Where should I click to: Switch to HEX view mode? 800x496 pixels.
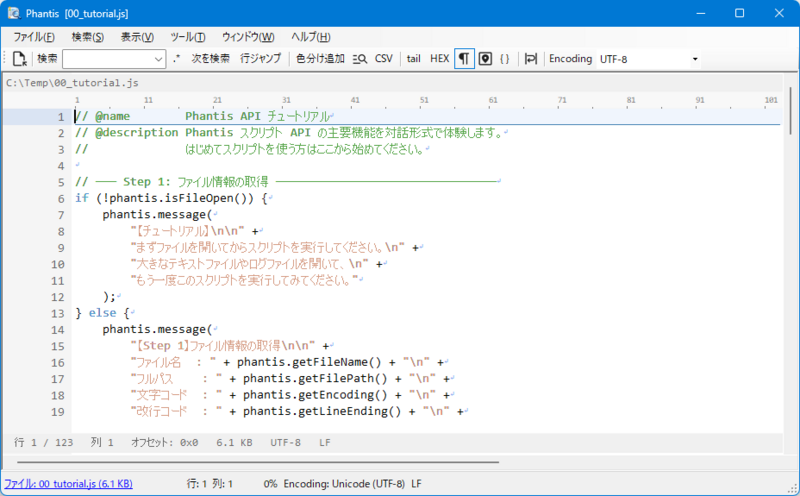click(x=439, y=59)
